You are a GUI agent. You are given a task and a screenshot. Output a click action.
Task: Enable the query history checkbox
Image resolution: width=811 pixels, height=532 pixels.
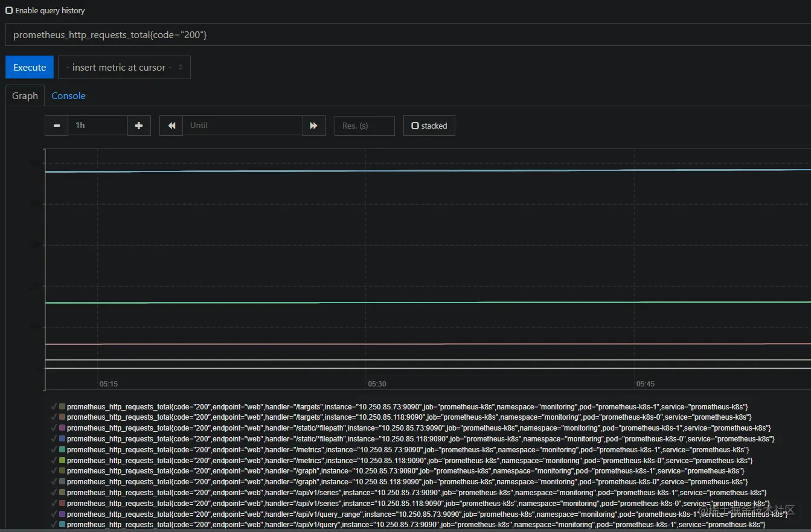click(9, 10)
